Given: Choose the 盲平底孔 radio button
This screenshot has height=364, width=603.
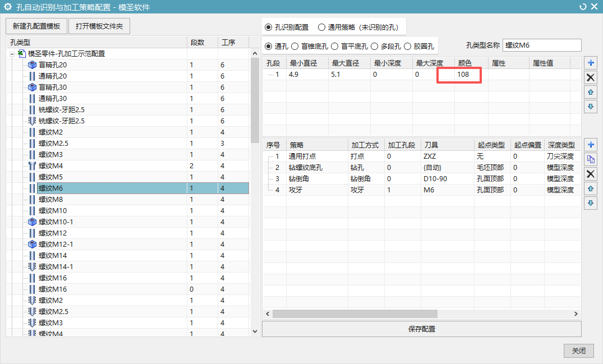Looking at the screenshot, I should click(334, 46).
